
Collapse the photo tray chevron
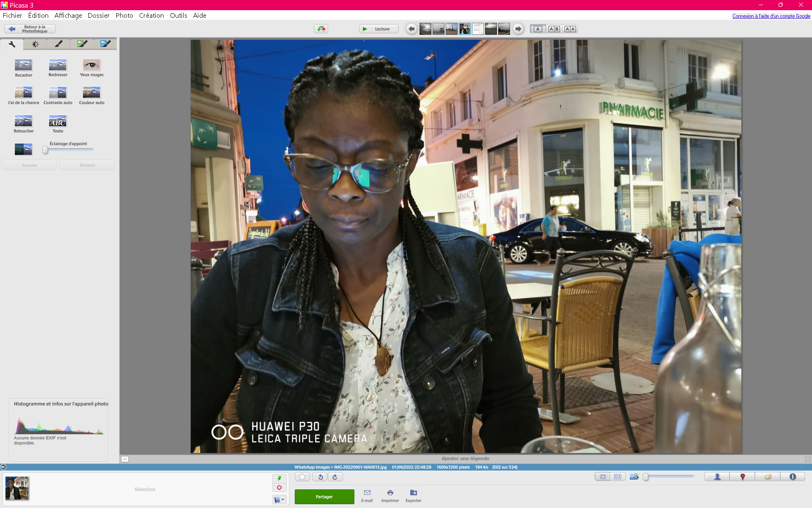pyautogui.click(x=3, y=467)
